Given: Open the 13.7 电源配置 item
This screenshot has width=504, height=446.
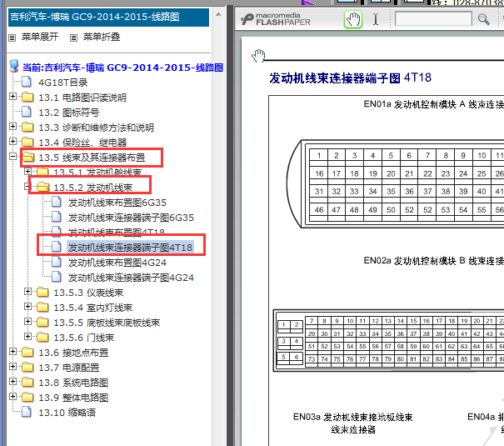Looking at the screenshot, I should coord(69,368).
